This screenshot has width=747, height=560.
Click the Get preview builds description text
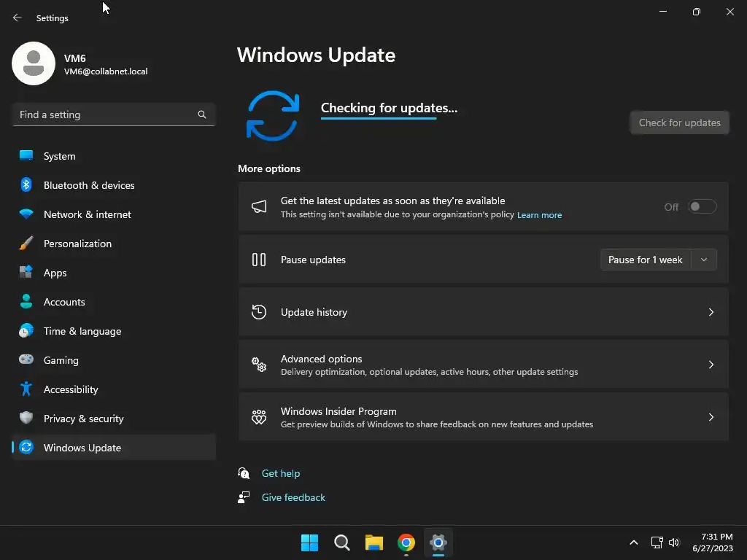click(437, 424)
